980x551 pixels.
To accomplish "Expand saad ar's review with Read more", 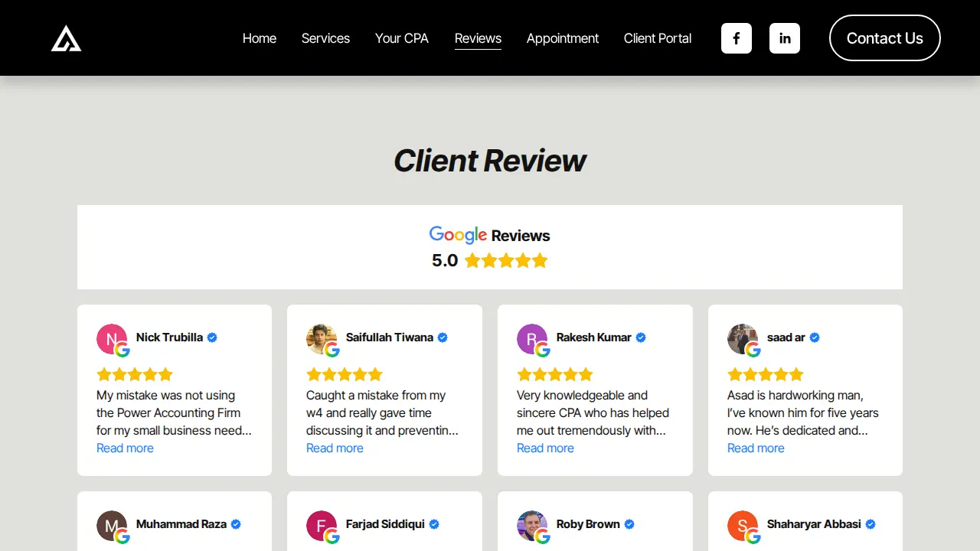I will 756,448.
